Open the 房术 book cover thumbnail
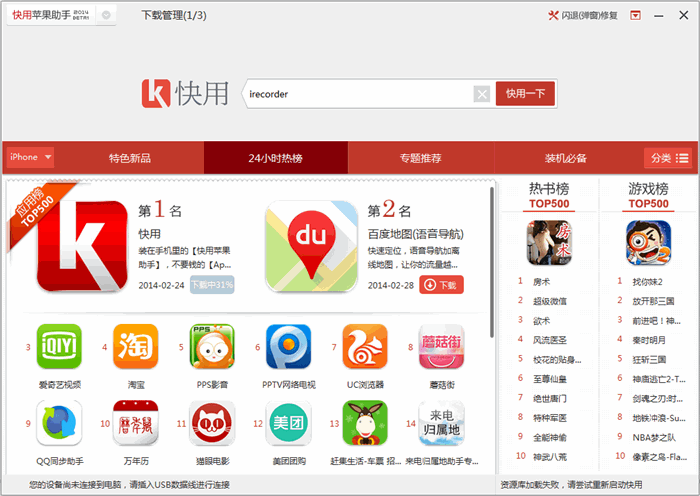Screen dimensions: 700x496 [x=549, y=243]
